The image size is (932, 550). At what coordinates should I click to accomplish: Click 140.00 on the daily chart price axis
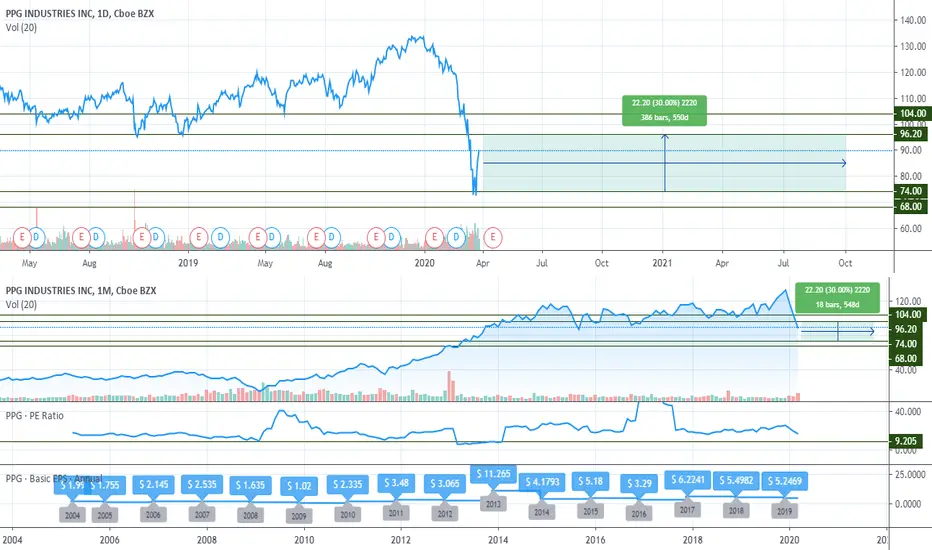(913, 20)
